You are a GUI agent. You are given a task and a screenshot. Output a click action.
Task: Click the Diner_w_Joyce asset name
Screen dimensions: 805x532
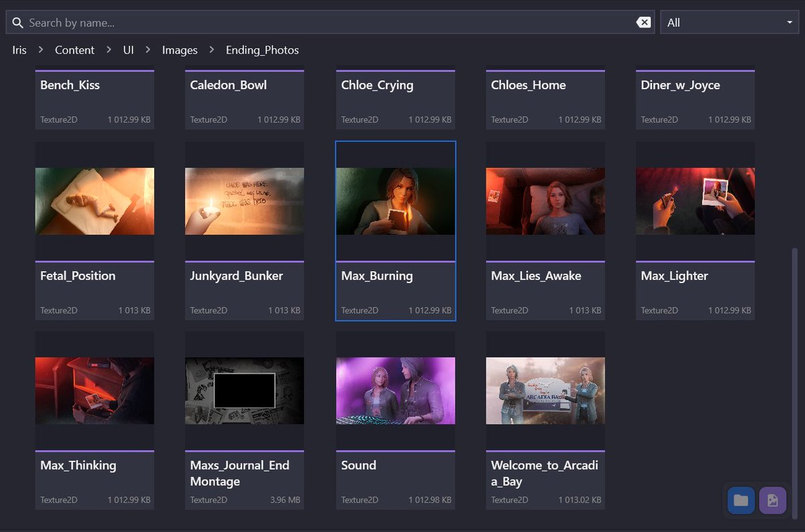[x=680, y=85]
